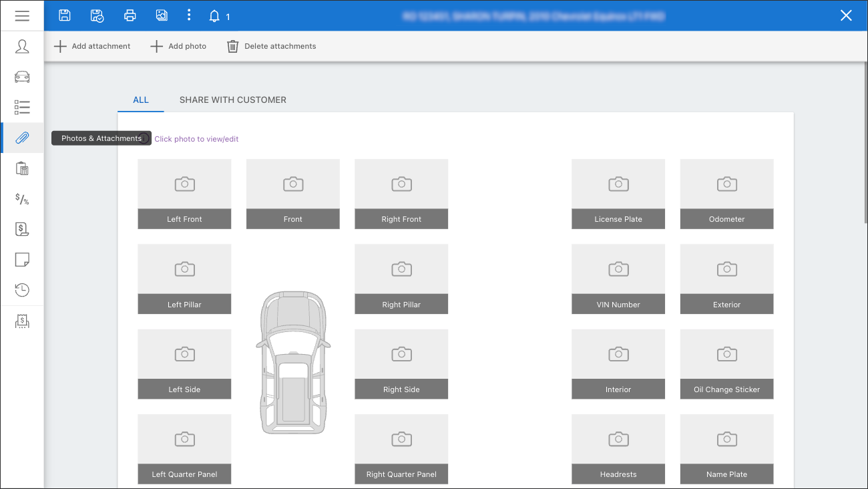This screenshot has height=489, width=868.
Task: Click the VIN Number photo tile
Action: [x=618, y=279]
